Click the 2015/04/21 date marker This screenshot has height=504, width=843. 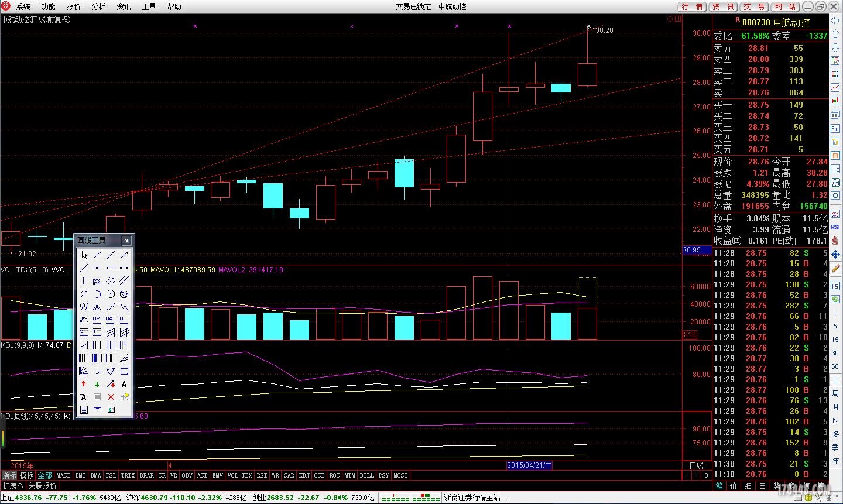[x=529, y=465]
